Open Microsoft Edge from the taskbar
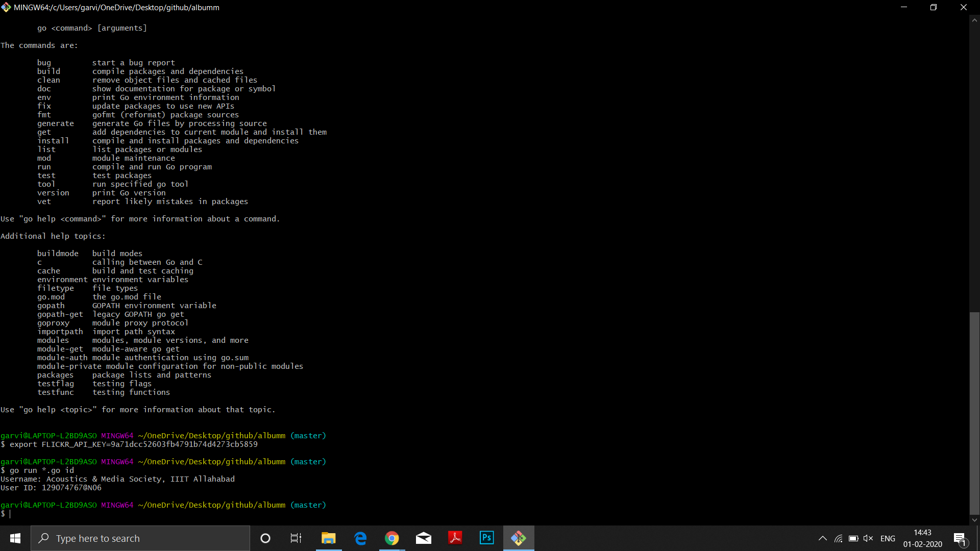 (360, 538)
